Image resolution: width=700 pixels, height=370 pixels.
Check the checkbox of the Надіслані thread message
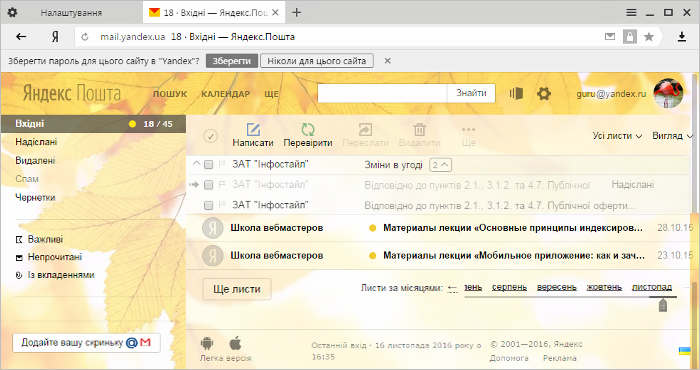click(208, 185)
